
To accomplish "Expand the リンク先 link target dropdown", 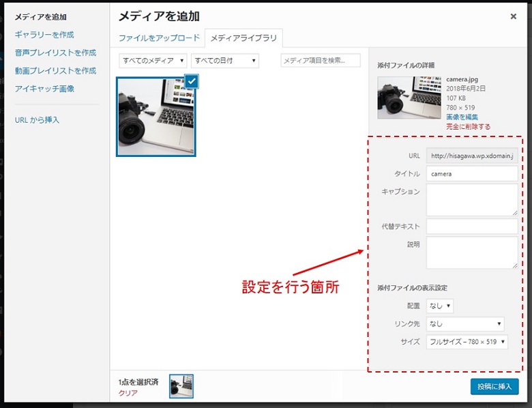I will coord(466,324).
